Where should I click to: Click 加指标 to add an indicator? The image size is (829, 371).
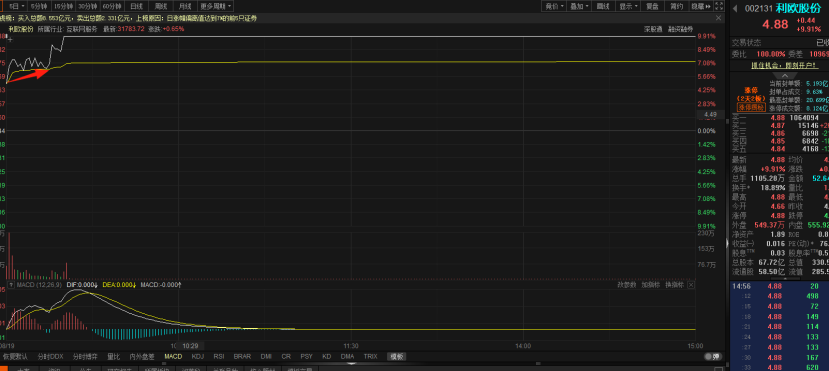click(x=651, y=285)
